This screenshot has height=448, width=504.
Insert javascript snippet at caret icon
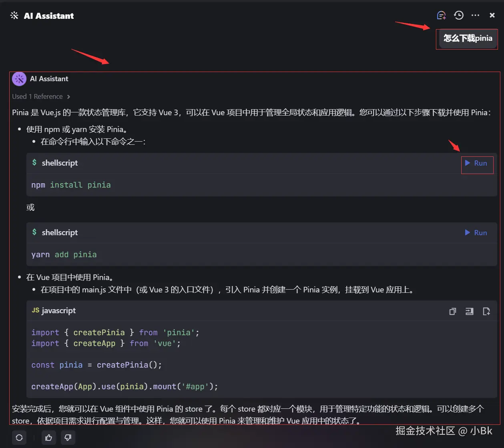[470, 311]
